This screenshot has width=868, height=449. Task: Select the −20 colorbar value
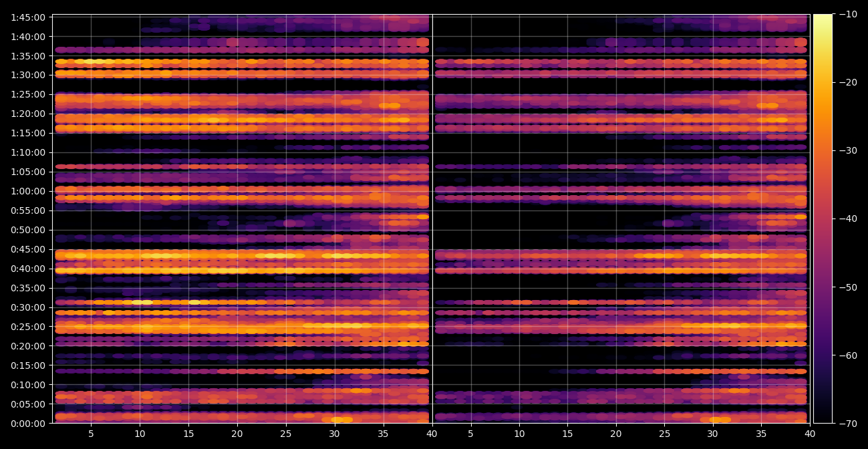pos(849,82)
